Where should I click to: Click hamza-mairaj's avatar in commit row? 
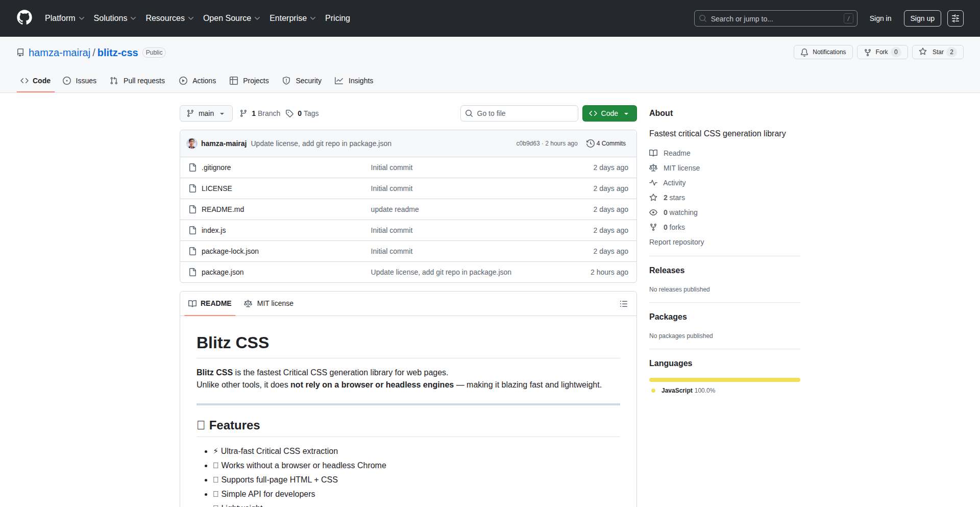(x=192, y=143)
